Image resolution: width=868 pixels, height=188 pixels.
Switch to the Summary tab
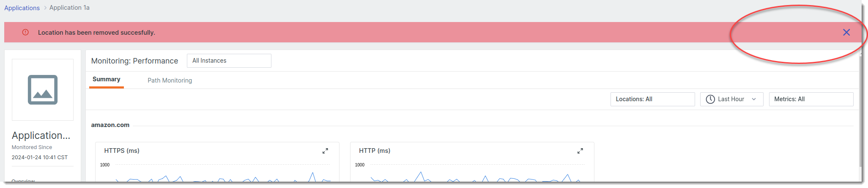click(x=107, y=80)
